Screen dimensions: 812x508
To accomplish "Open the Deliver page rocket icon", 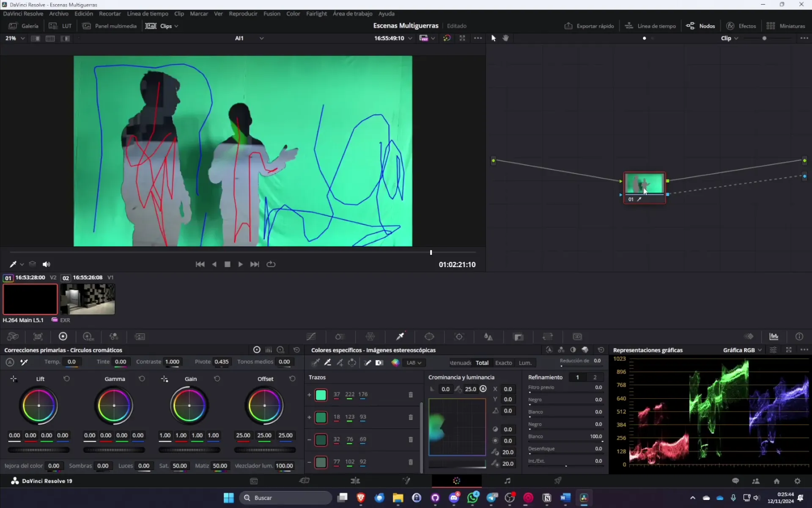I will [558, 480].
